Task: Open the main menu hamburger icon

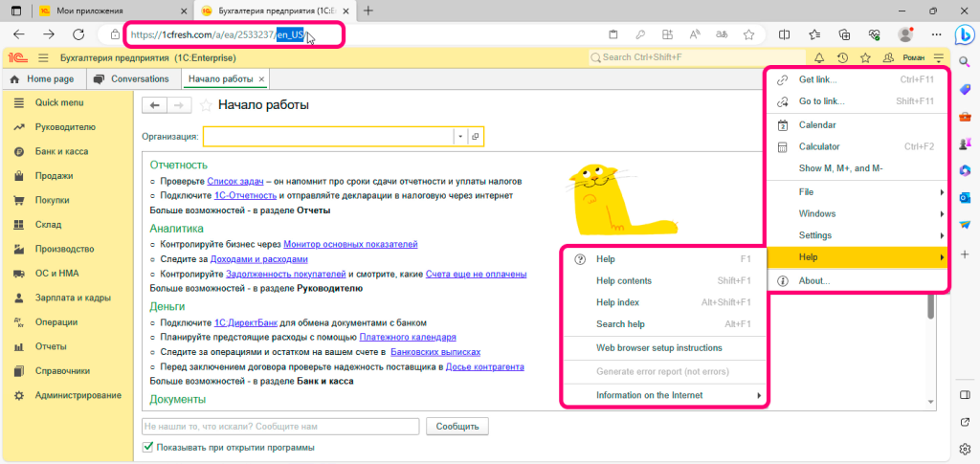Action: point(43,58)
